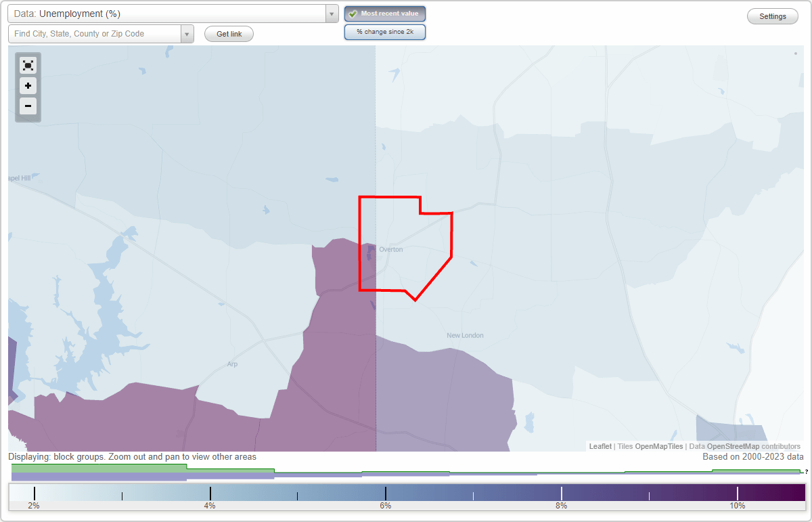
Task: Select the red-outlined Overton boundary
Action: 399,244
